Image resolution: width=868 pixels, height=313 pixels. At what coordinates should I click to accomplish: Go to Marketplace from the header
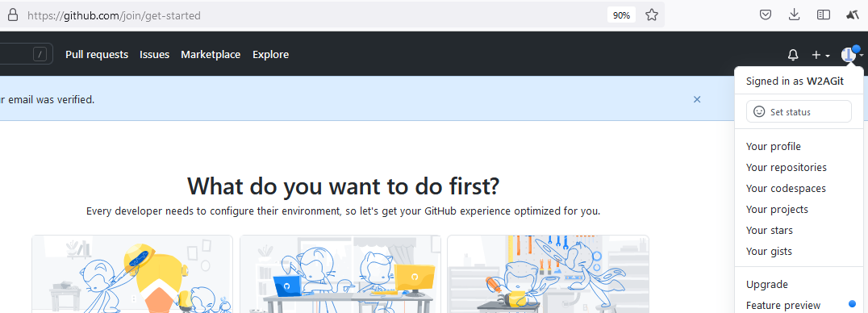point(211,55)
